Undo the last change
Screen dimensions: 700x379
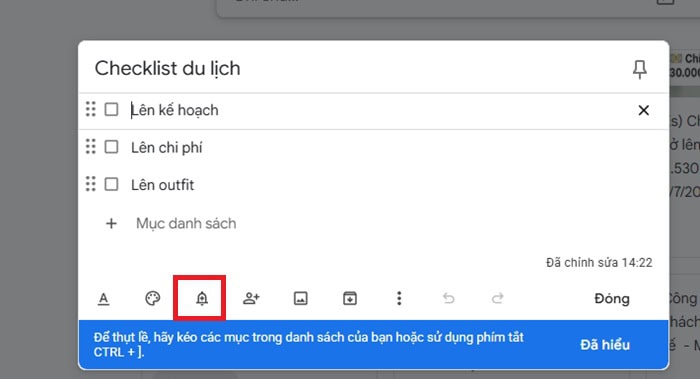click(449, 298)
